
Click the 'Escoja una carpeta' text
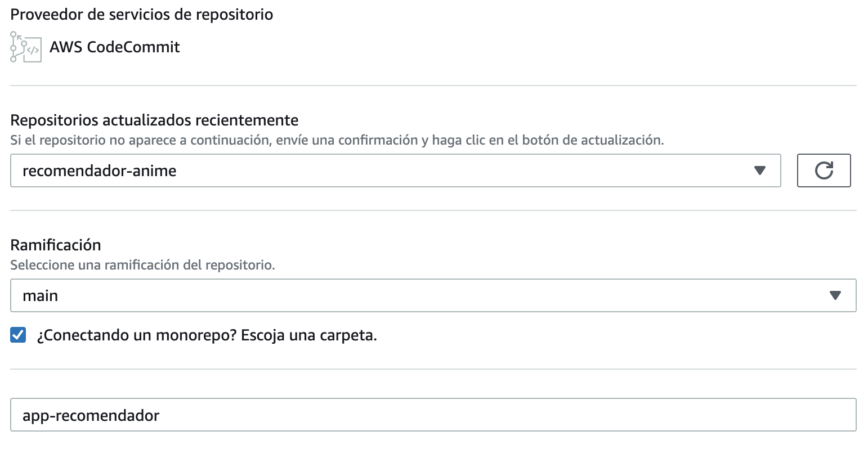click(x=308, y=336)
